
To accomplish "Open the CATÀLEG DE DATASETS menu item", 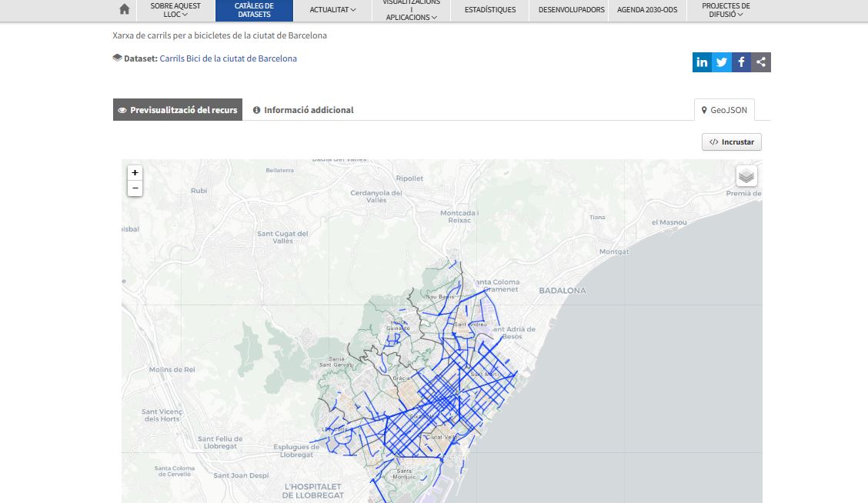I will [x=255, y=10].
